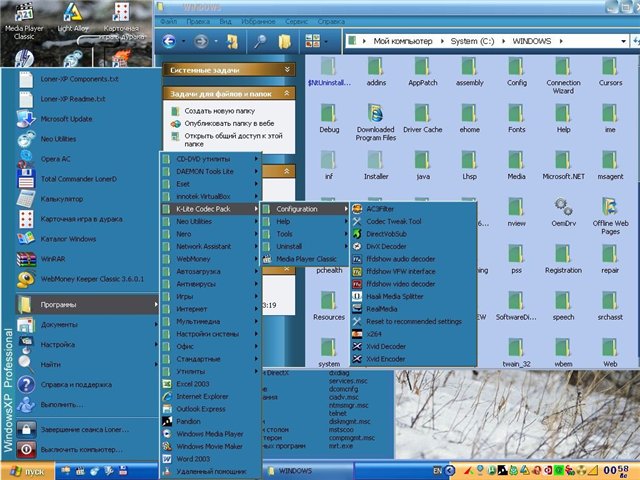The height and width of the screenshot is (480, 640).
Task: Launch Media Player Classic from K-Lite menu
Action: coord(304,259)
